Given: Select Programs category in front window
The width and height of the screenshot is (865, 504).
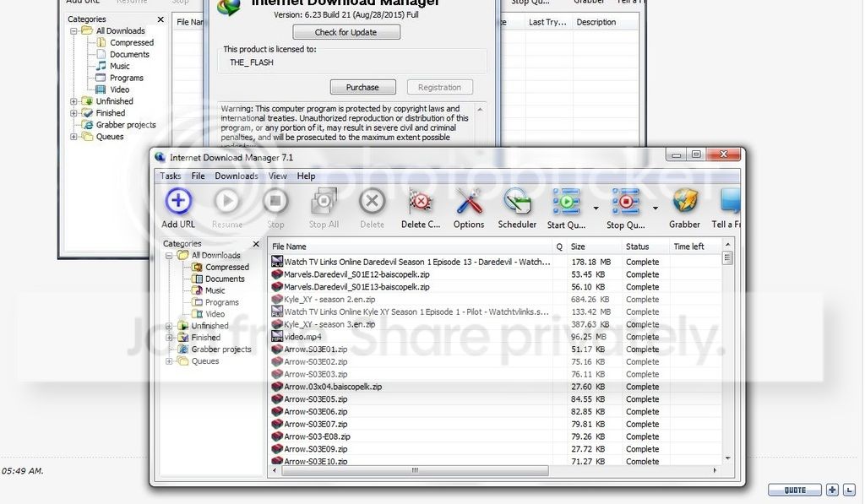Looking at the screenshot, I should tap(222, 302).
